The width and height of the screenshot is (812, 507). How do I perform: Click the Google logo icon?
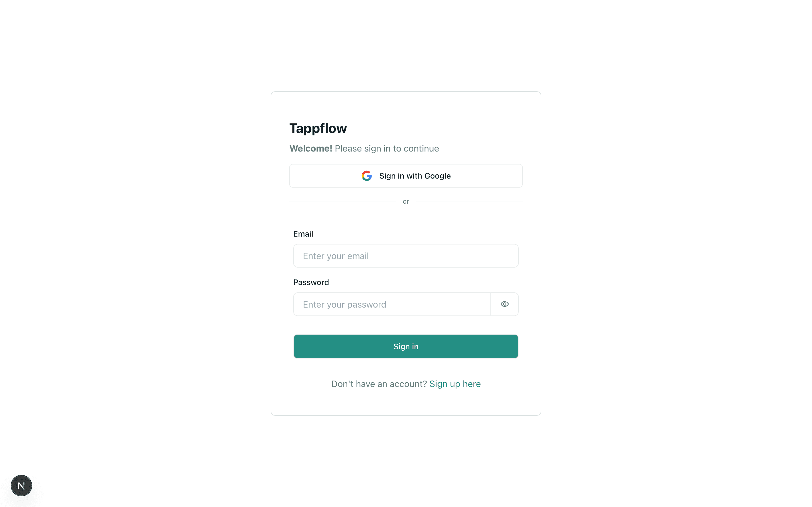pyautogui.click(x=367, y=176)
